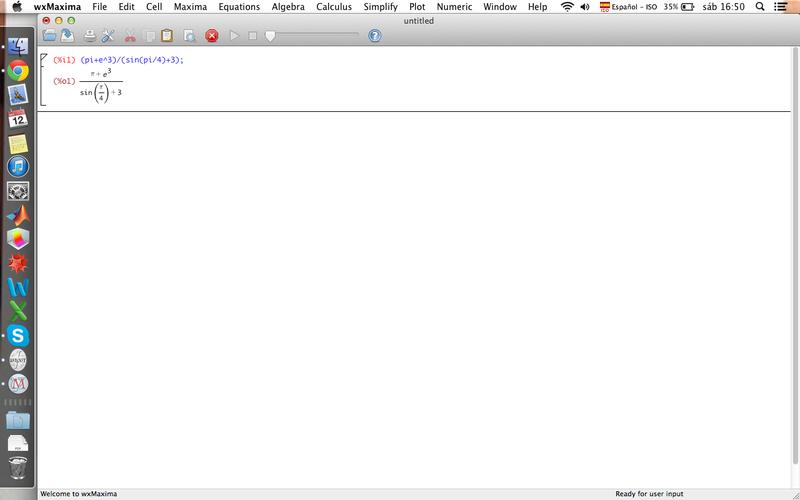800x500 pixels.
Task: Launch Google Chrome from the dock
Action: (17, 70)
